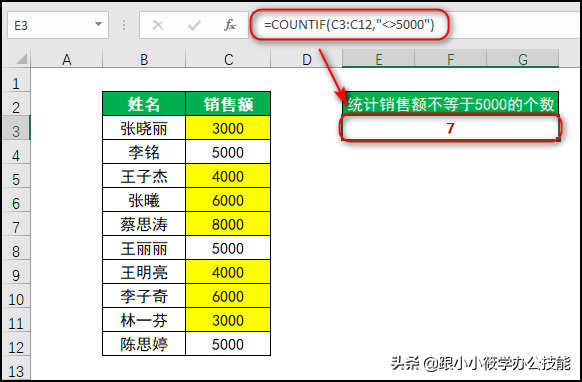Select cell containing 王明亮
Screen dimensions: 582x382
[x=144, y=272]
